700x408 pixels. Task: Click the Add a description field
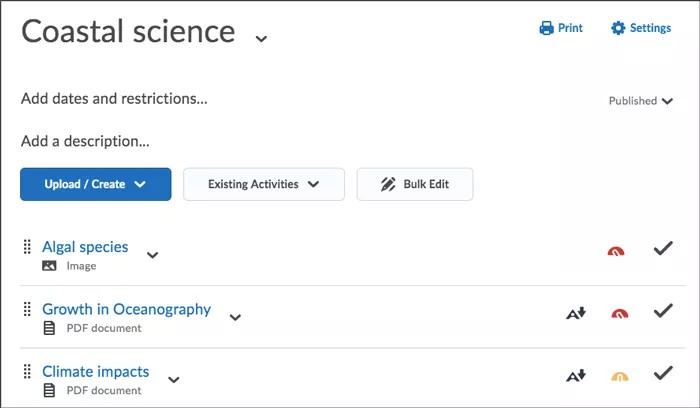(x=85, y=141)
